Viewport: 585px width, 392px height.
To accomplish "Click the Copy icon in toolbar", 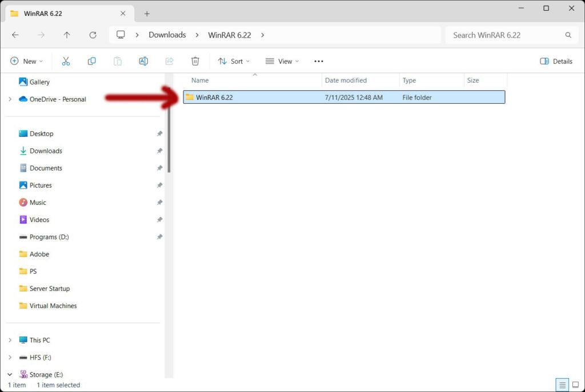I will click(91, 61).
